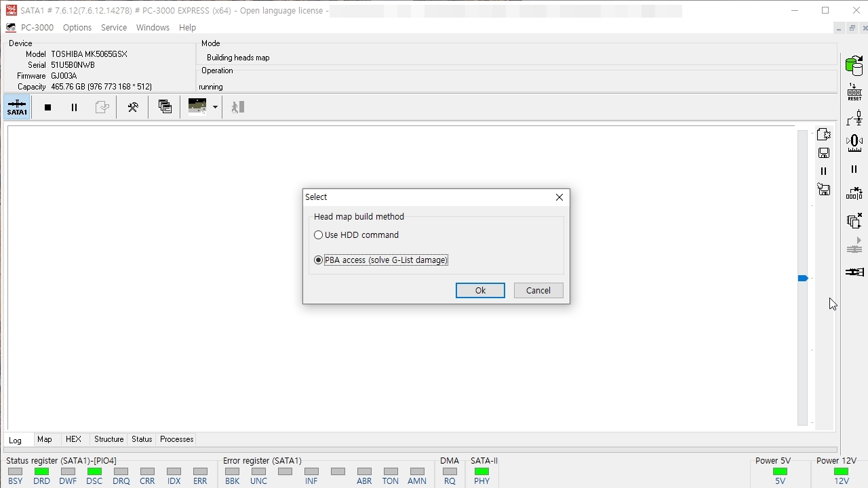Image resolution: width=868 pixels, height=488 pixels.
Task: Click the Building heads map mode text
Action: [238, 58]
